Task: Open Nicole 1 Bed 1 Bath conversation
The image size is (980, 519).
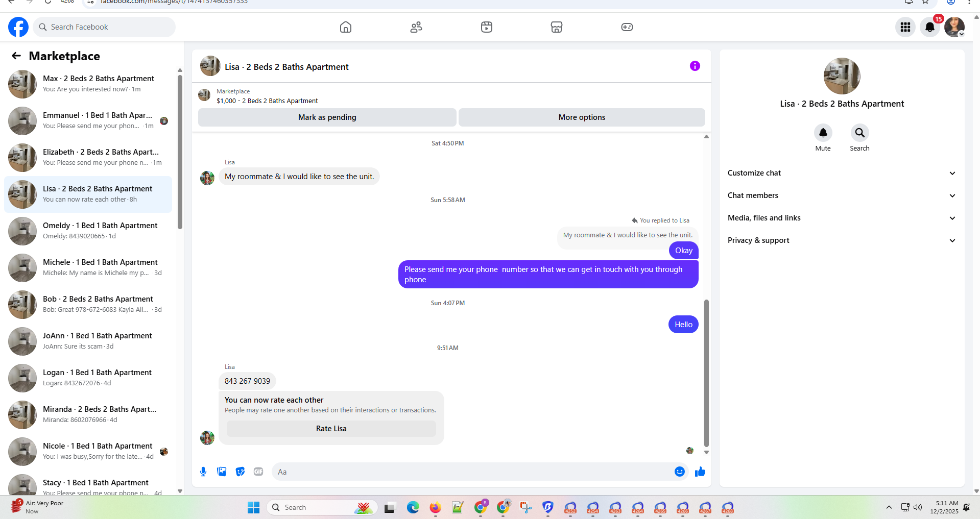Action: 88,452
